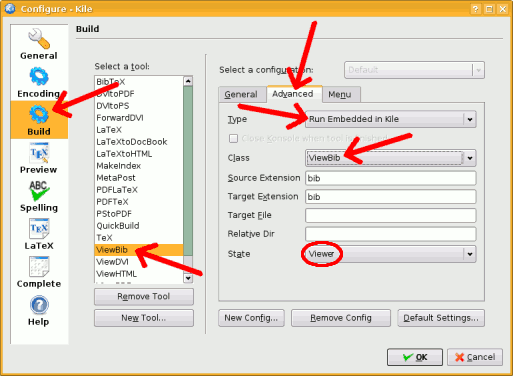
Task: Focus the Target File field
Action: 390,215
